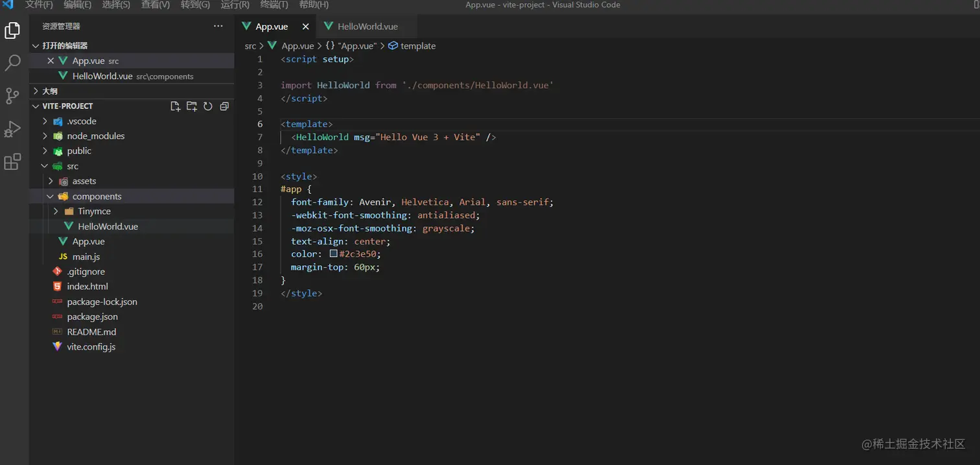The image size is (980, 465).
Task: Open vite.config.js in the explorer
Action: (x=132, y=347)
